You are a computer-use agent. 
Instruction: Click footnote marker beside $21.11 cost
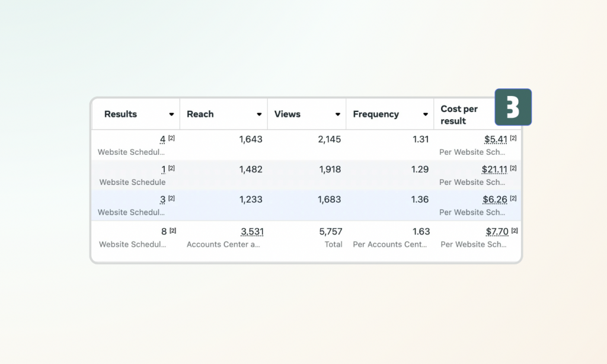tap(513, 168)
